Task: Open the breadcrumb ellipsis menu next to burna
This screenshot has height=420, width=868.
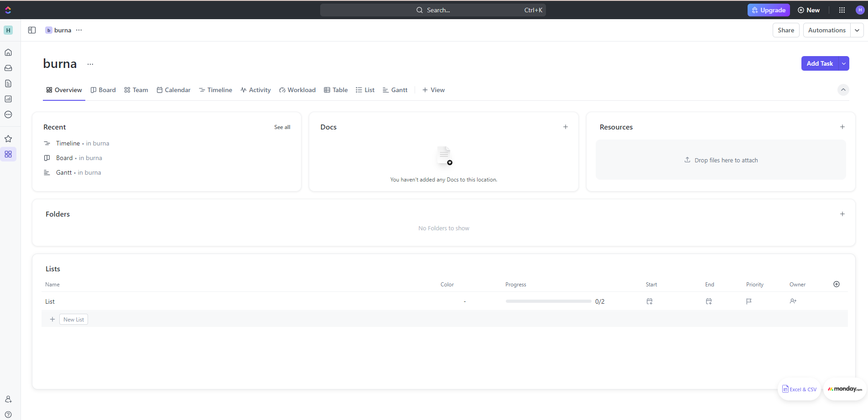Action: click(x=79, y=30)
